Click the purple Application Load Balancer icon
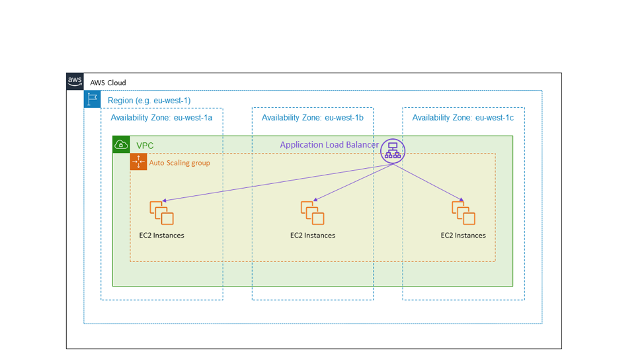Screen dimensions: 644x362 tap(393, 151)
